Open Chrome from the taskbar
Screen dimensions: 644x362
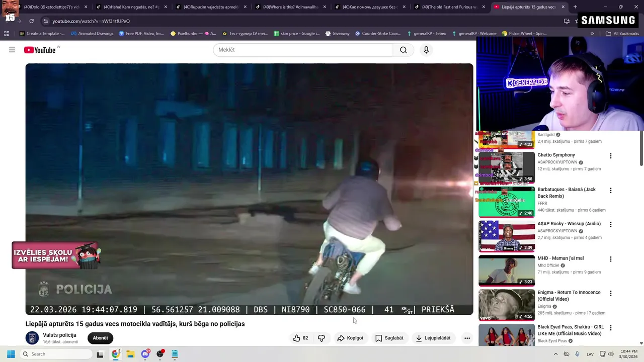click(116, 354)
